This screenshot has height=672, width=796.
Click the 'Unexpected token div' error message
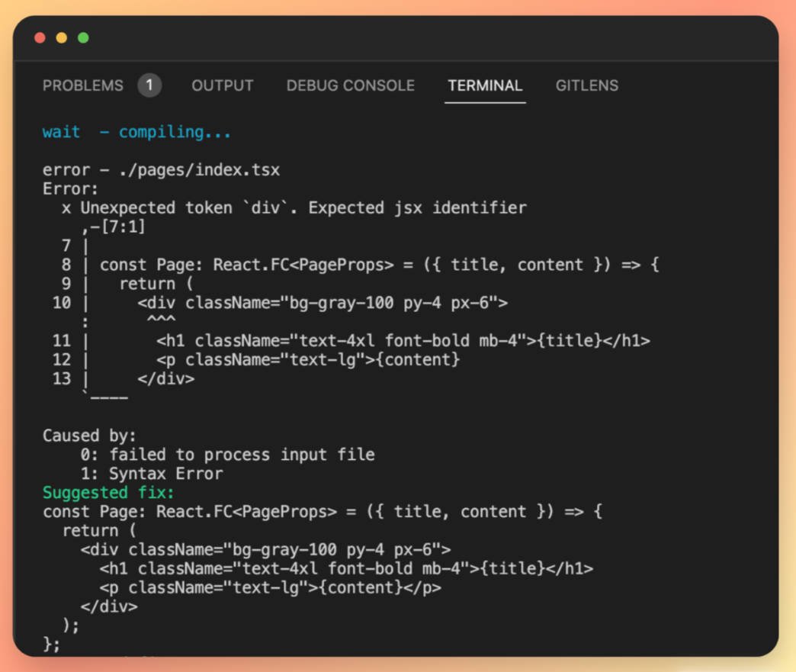coord(295,207)
